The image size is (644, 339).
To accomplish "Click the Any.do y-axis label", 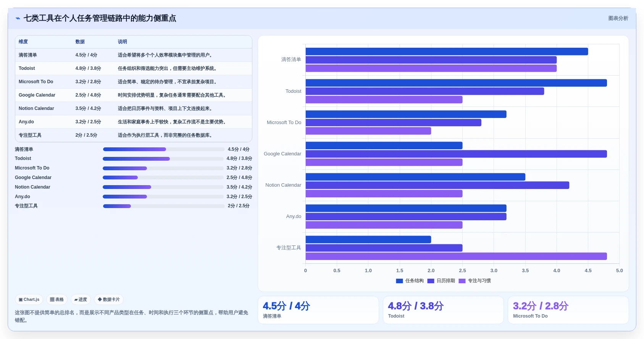I will pyautogui.click(x=294, y=216).
